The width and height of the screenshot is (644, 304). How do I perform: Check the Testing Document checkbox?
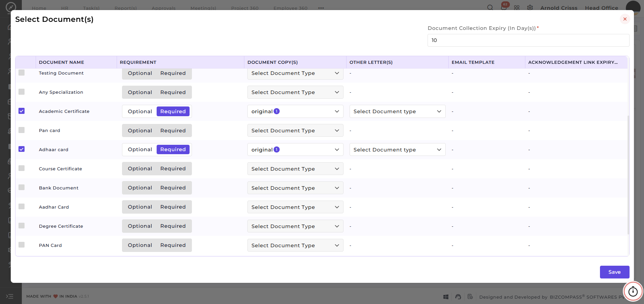pyautogui.click(x=22, y=73)
